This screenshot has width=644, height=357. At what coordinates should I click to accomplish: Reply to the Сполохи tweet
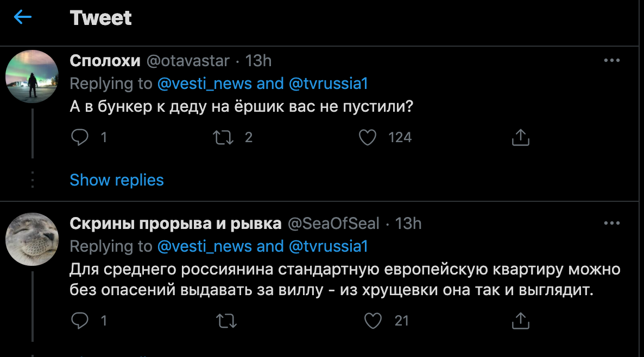[80, 137]
